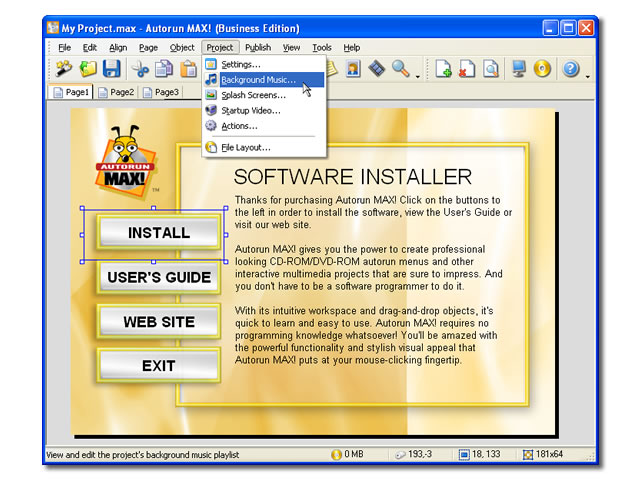This screenshot has height=480, width=640.
Task: Click the new project wizard wand icon
Action: point(64,69)
